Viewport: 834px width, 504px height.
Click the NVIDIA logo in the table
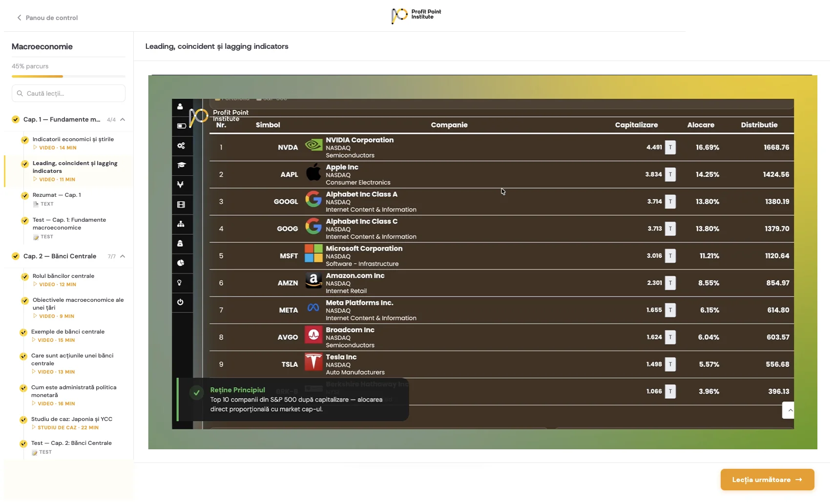[x=313, y=145]
